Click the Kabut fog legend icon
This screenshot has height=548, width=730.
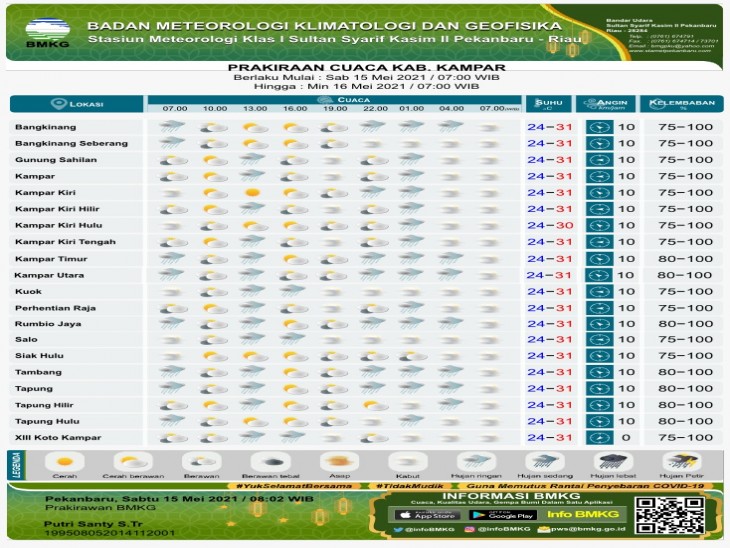coord(403,461)
